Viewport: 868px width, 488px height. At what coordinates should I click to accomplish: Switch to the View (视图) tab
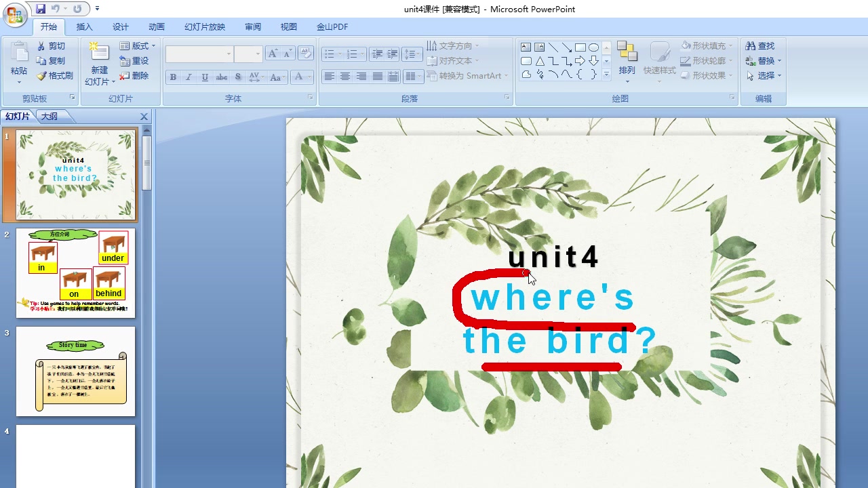coord(289,27)
